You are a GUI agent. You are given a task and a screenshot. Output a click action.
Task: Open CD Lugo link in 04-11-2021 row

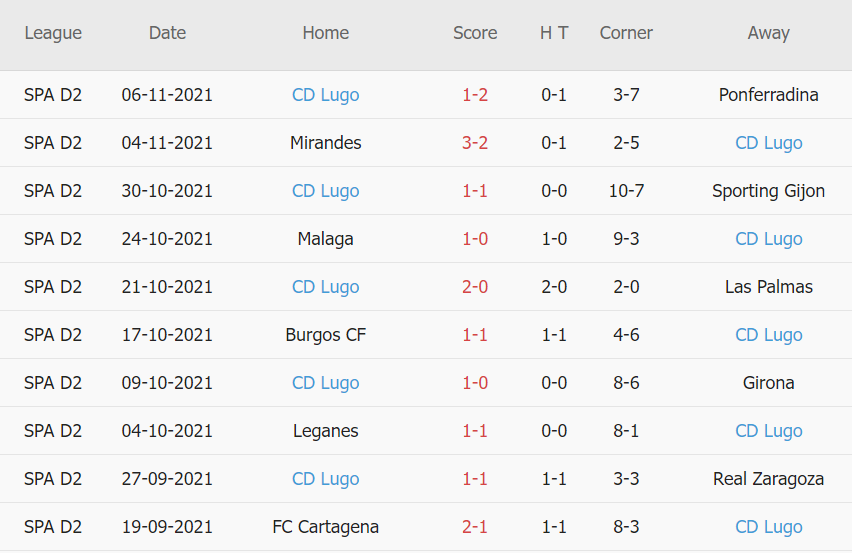pos(768,143)
